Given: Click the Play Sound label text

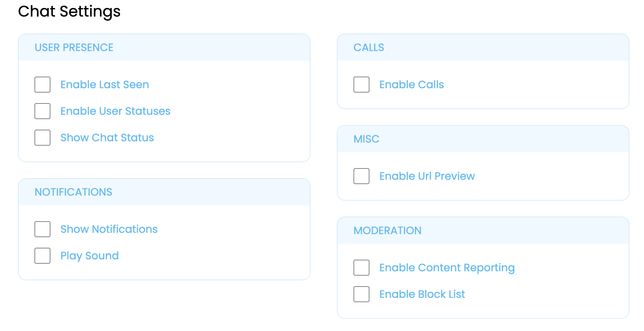Looking at the screenshot, I should coord(89,256).
